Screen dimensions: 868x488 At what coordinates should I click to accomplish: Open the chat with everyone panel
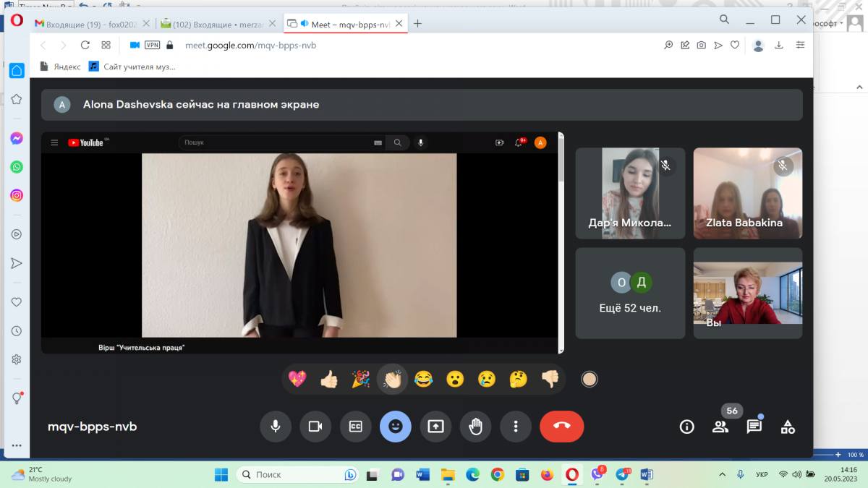tap(754, 427)
